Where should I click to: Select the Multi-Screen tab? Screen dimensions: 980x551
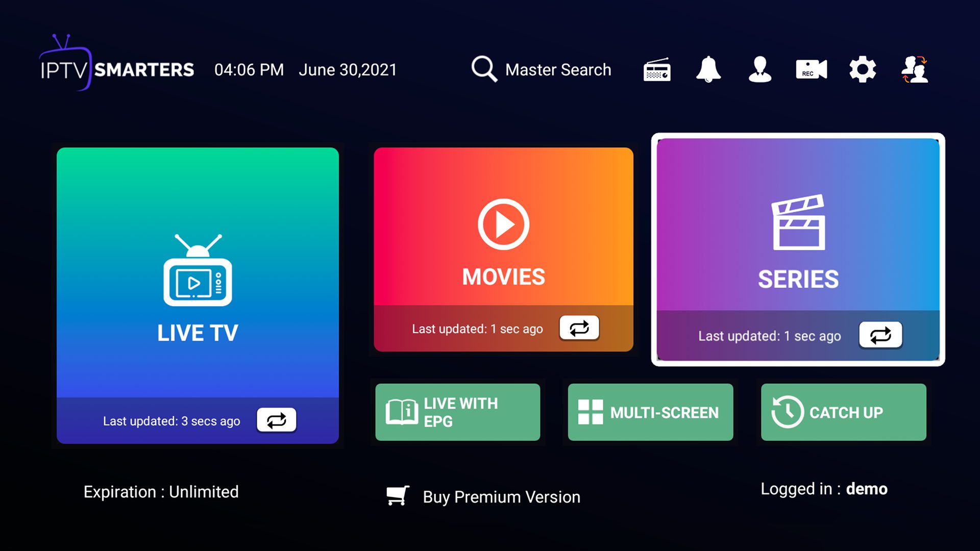click(651, 412)
